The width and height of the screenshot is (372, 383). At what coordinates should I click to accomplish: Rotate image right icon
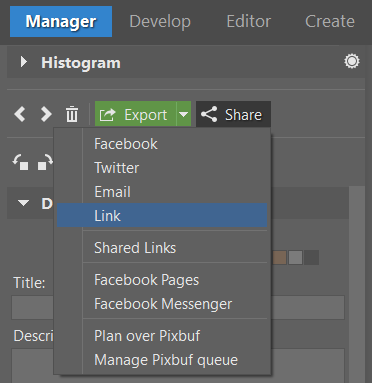(45, 163)
